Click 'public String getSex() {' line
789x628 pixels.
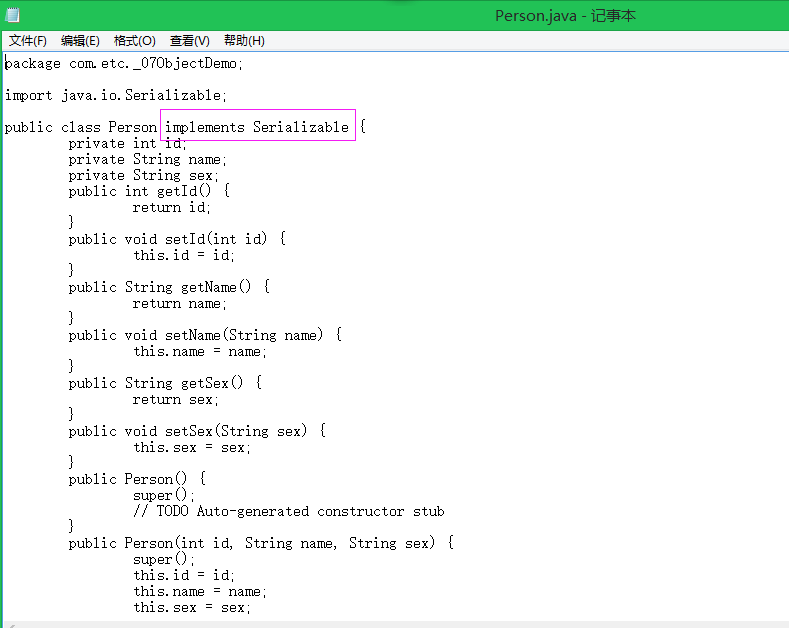[x=166, y=383]
